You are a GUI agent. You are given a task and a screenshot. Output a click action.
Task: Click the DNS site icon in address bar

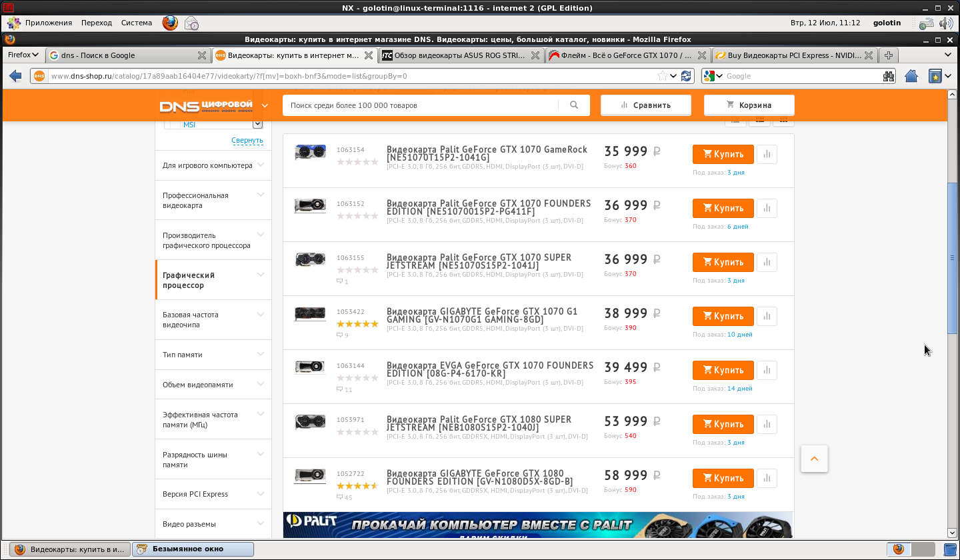[x=39, y=76]
